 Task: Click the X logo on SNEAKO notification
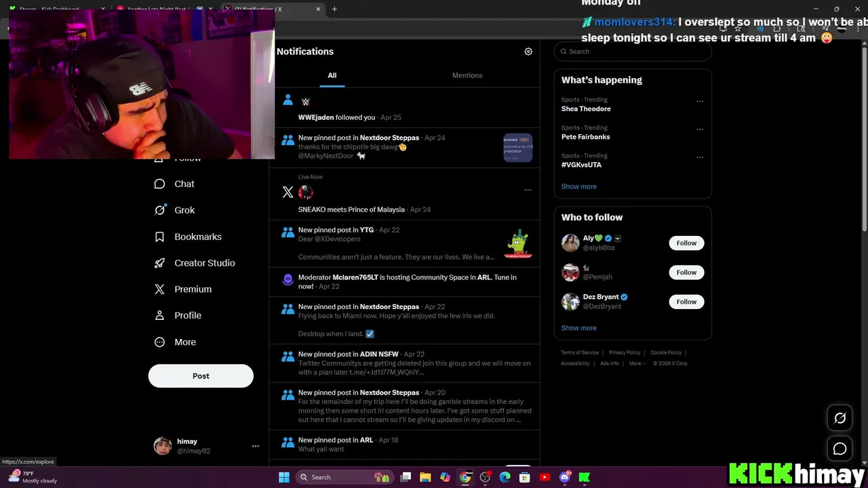288,192
